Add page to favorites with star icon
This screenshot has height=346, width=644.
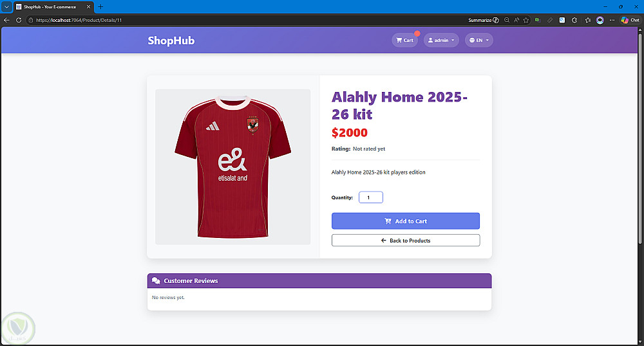click(526, 20)
